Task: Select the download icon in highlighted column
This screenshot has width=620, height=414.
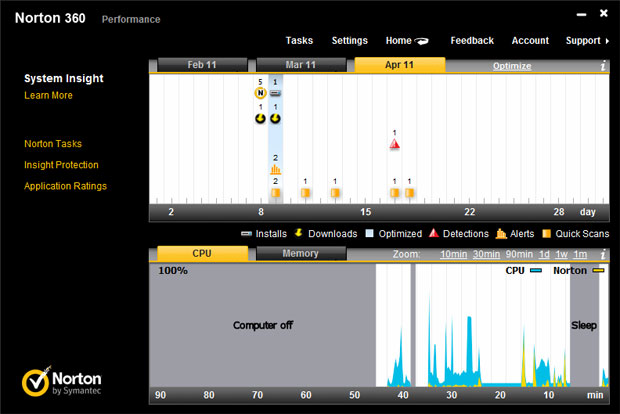Action: 276,118
